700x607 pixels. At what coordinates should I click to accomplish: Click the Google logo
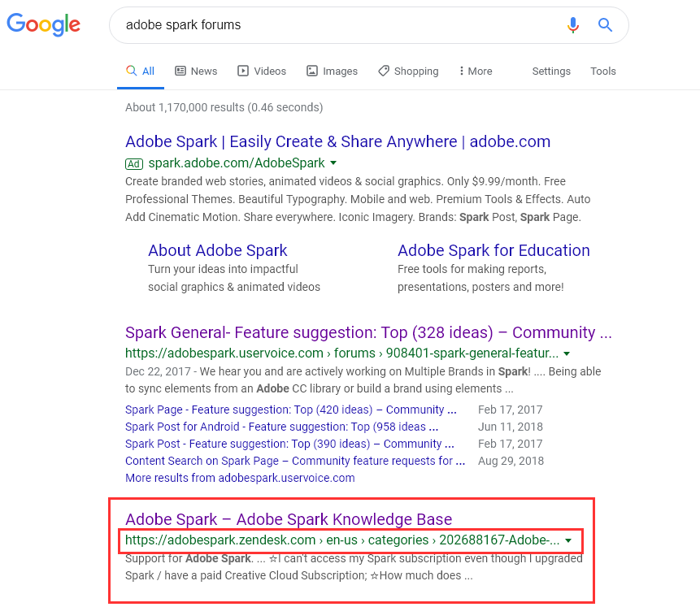[44, 24]
